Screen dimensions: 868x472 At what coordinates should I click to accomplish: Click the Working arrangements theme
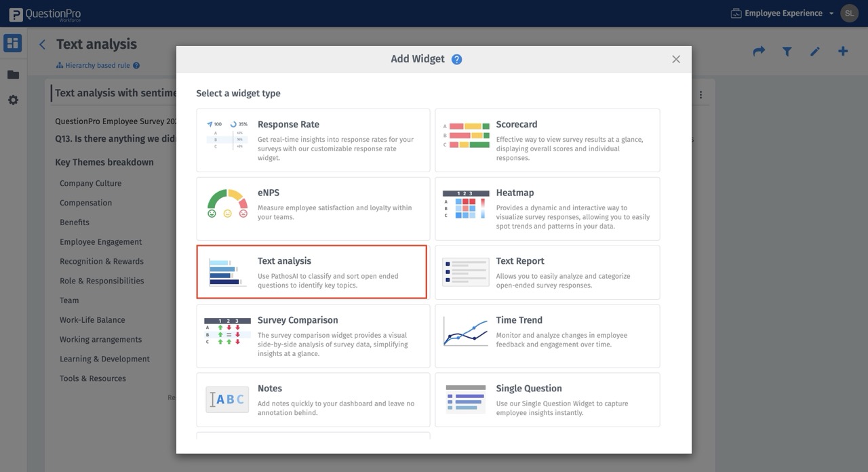click(100, 340)
